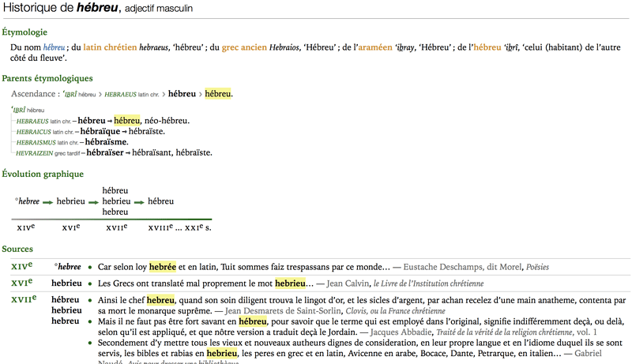Click the 'Parents étymologiques' section heading

coord(47,78)
